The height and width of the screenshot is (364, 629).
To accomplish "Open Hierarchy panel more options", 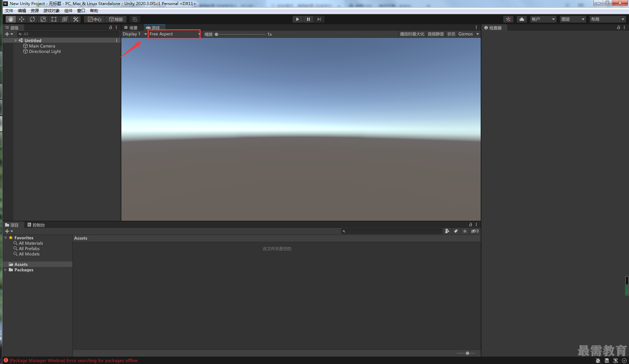I will coord(116,27).
